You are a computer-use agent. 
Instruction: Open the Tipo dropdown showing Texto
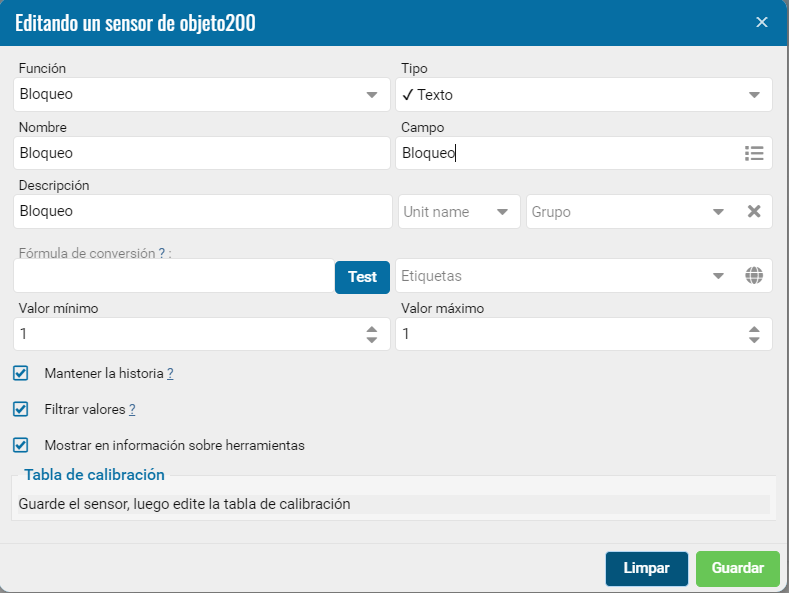coord(584,95)
